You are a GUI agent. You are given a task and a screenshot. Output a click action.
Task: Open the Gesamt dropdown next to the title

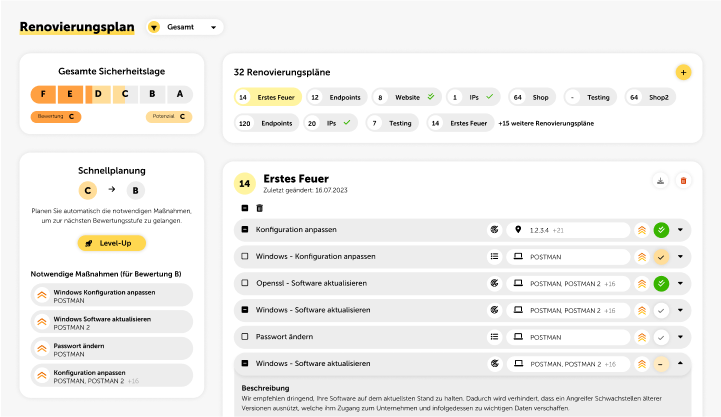coord(185,27)
